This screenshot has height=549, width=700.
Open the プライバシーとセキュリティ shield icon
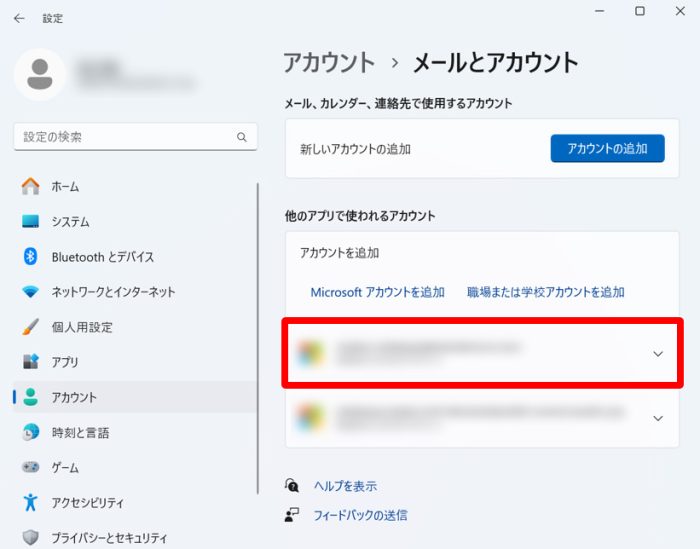click(31, 537)
